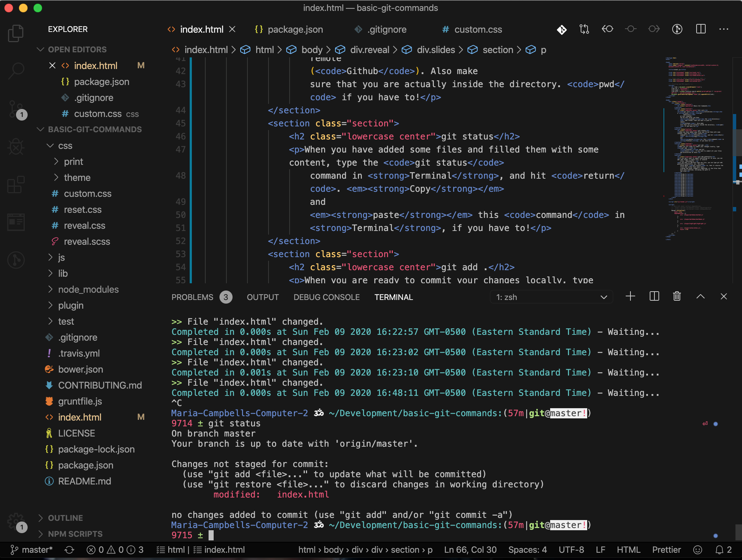
Task: Select the Extensions icon in the activity bar
Action: (15, 185)
